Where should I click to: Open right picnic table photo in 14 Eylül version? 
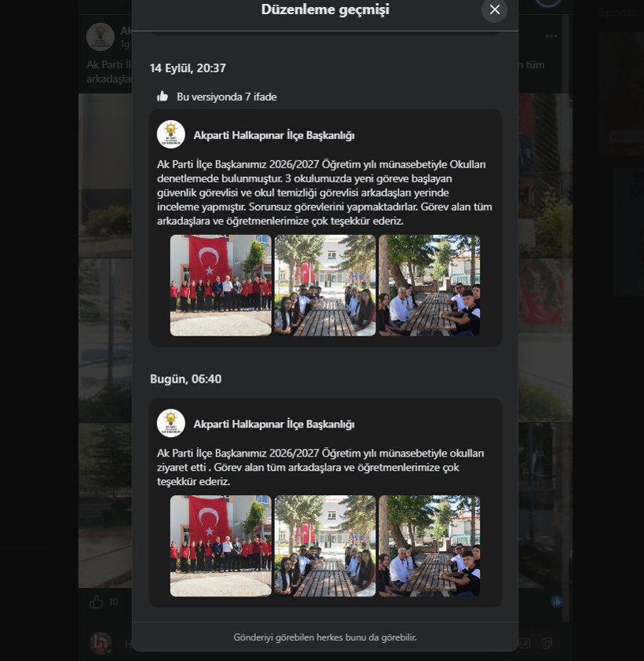tap(429, 285)
